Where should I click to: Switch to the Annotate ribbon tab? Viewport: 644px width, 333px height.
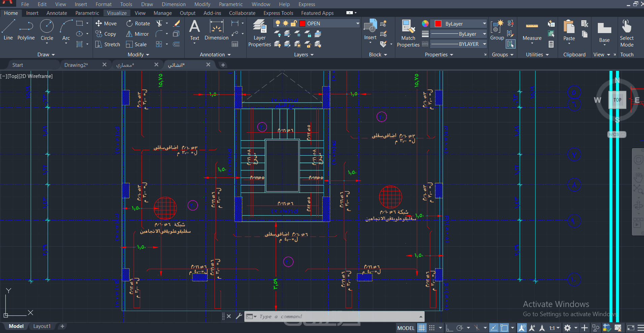(57, 13)
